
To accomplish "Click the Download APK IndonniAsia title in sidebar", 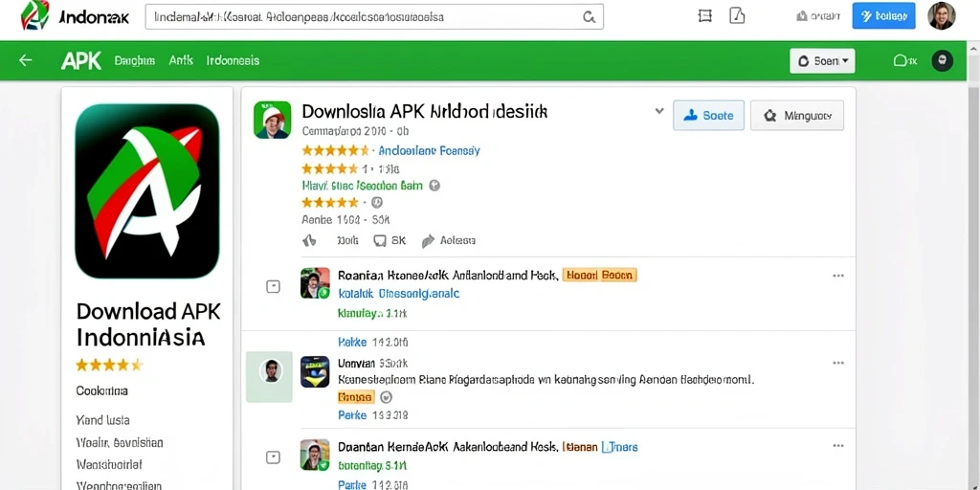I will click(148, 324).
